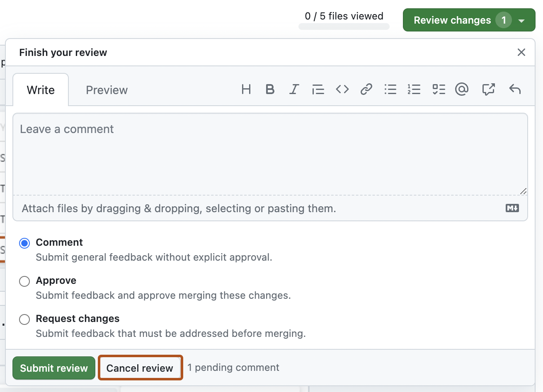Screen dimensions: 543x392
Task: Insert a bulleted list
Action: (390, 89)
